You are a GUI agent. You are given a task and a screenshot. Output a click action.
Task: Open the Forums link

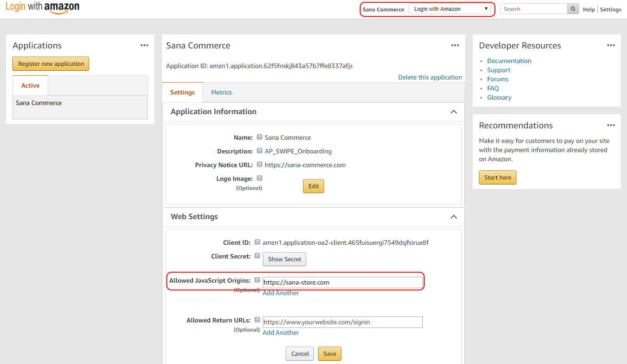[498, 79]
